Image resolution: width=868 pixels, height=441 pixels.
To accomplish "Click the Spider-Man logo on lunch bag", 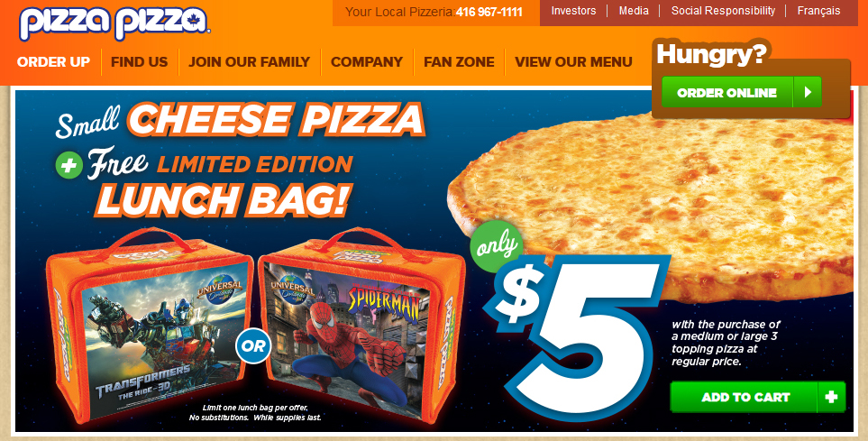I will (x=383, y=304).
